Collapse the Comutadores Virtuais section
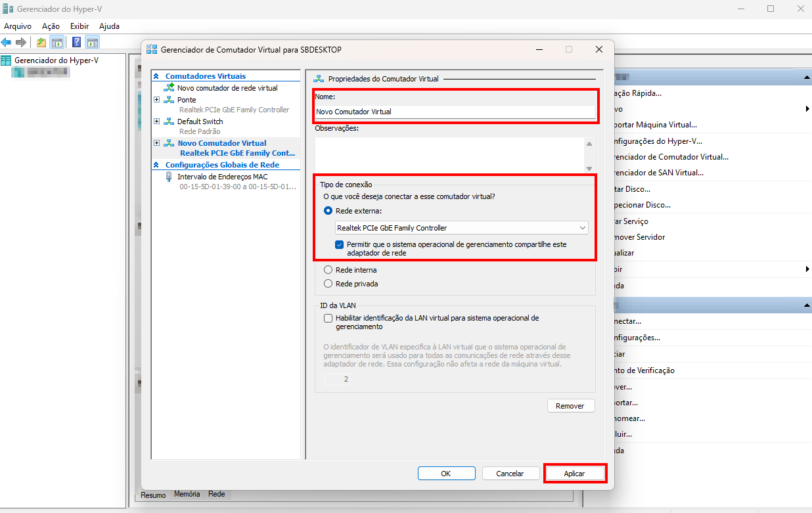 [156, 76]
